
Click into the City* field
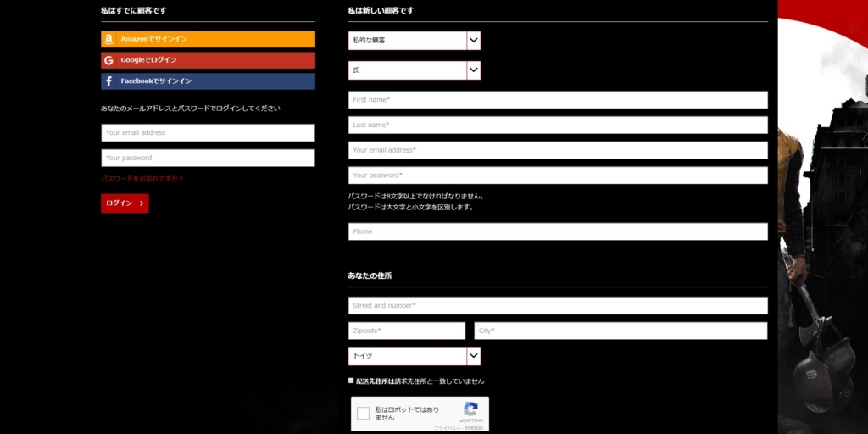(x=620, y=331)
